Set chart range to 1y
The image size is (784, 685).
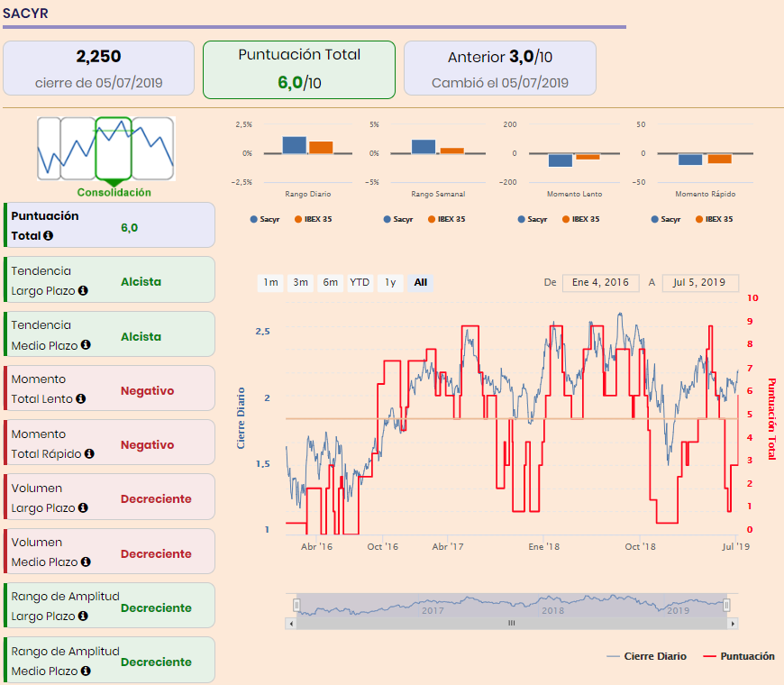[390, 282]
